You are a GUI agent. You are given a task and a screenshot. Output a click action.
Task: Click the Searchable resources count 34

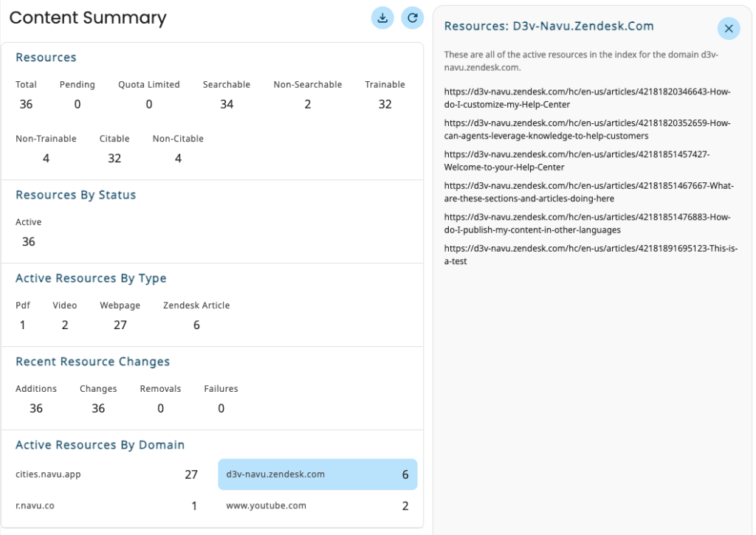tap(227, 104)
